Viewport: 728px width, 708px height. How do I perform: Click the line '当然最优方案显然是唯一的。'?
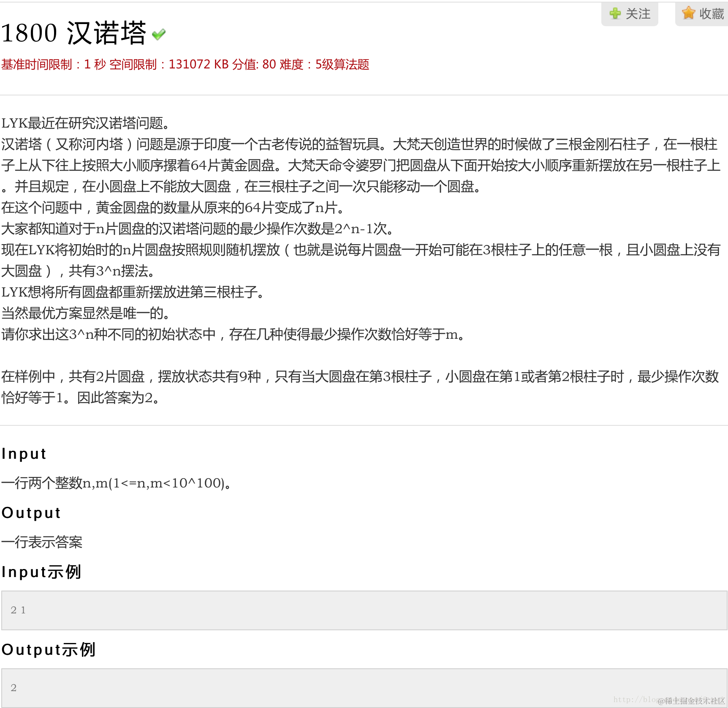click(86, 313)
